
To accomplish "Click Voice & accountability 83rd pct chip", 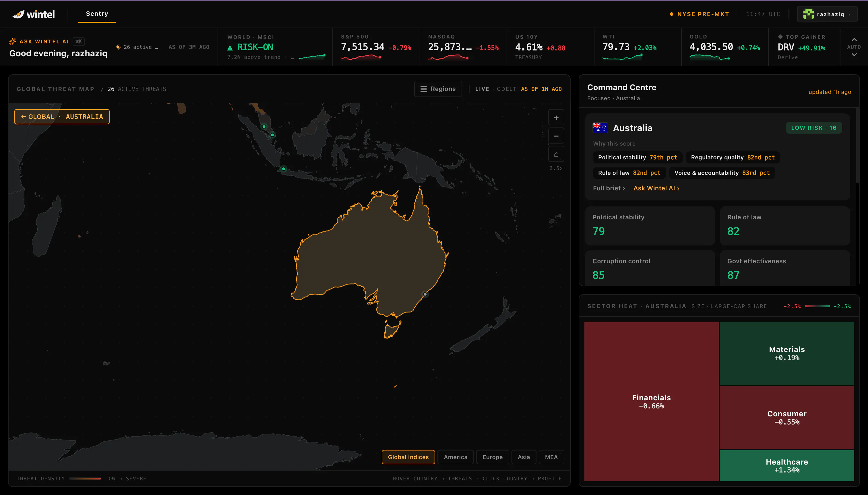I will 722,173.
